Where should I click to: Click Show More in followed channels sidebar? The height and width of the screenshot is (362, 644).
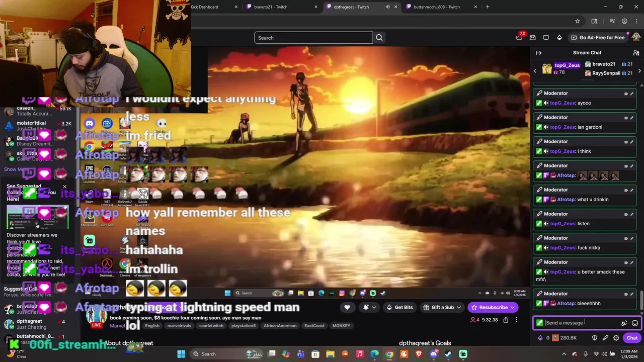[17, 169]
